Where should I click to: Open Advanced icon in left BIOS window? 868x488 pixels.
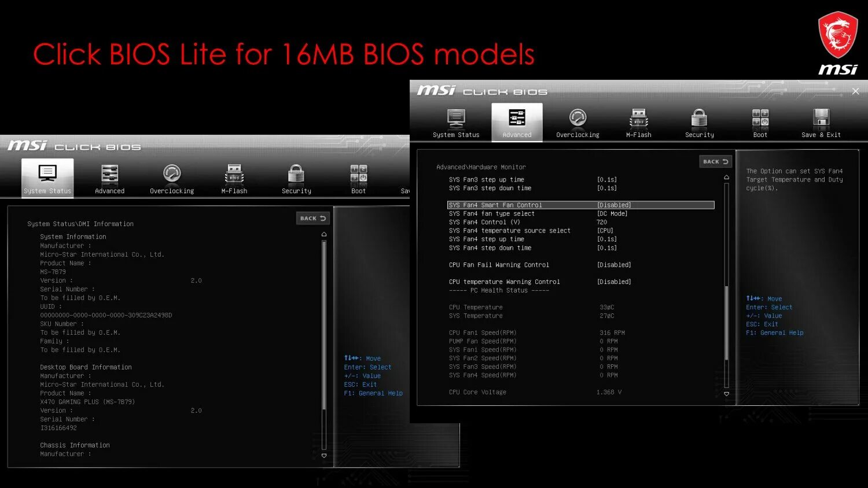109,173
